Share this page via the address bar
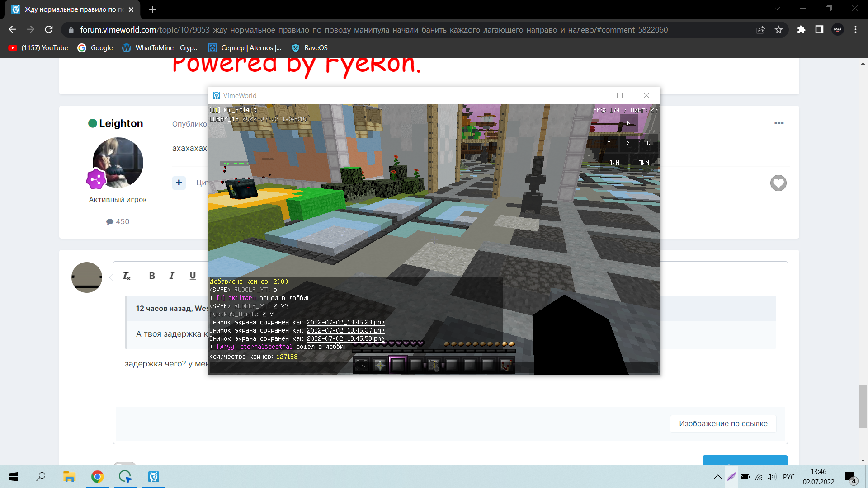The height and width of the screenshot is (488, 868). click(x=760, y=29)
